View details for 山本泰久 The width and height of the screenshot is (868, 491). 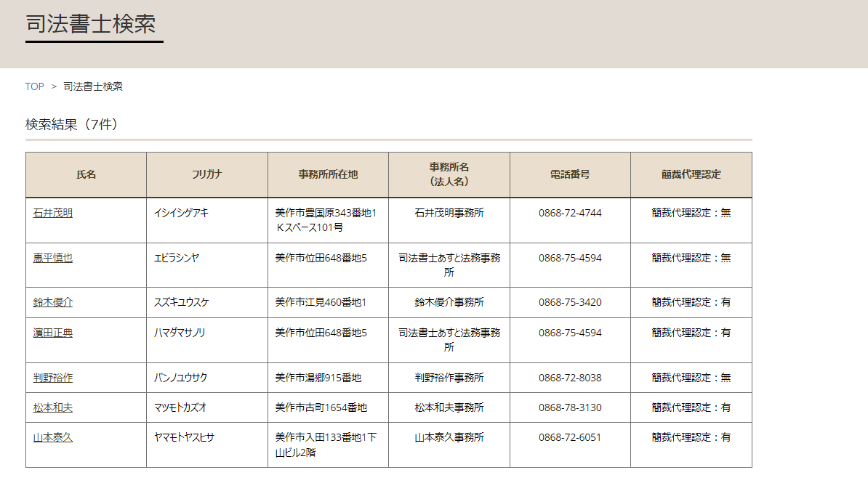pyautogui.click(x=52, y=437)
